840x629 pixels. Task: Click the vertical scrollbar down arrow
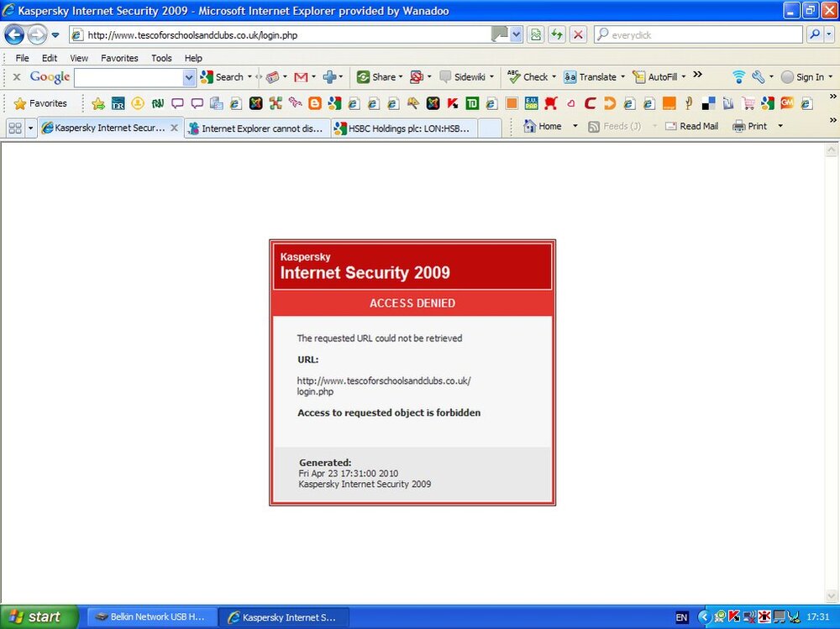pyautogui.click(x=832, y=596)
